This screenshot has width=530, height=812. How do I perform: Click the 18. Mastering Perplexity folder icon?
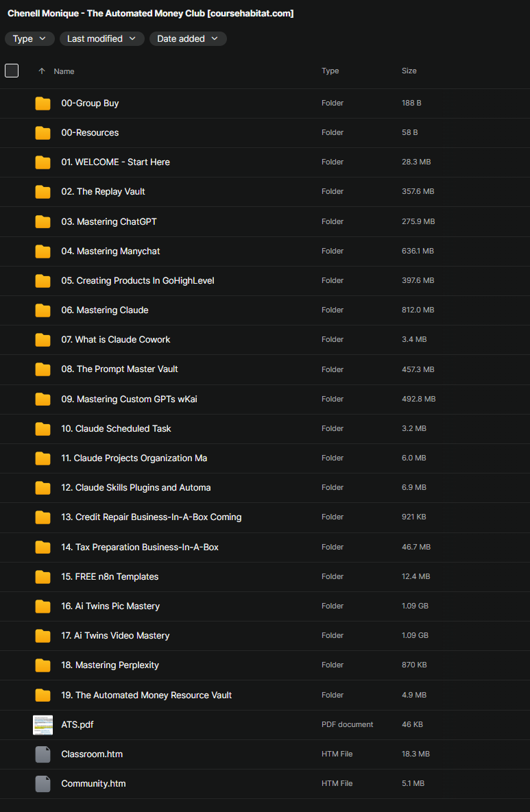(43, 665)
